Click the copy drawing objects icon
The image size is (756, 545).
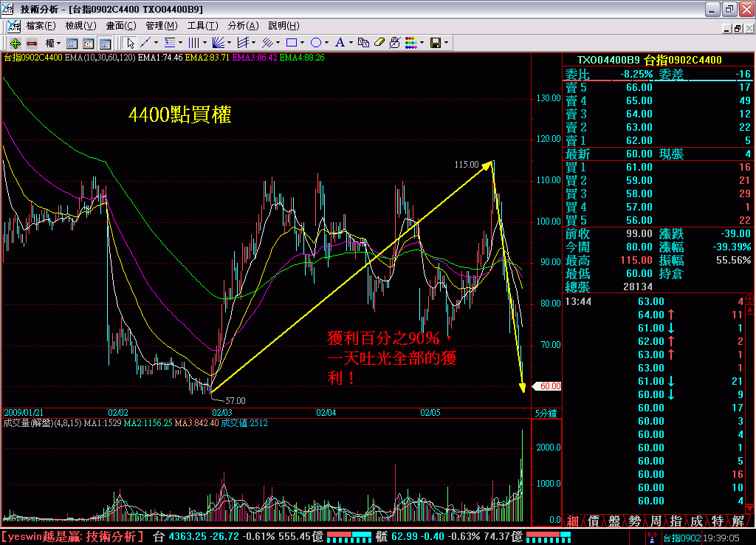click(363, 43)
